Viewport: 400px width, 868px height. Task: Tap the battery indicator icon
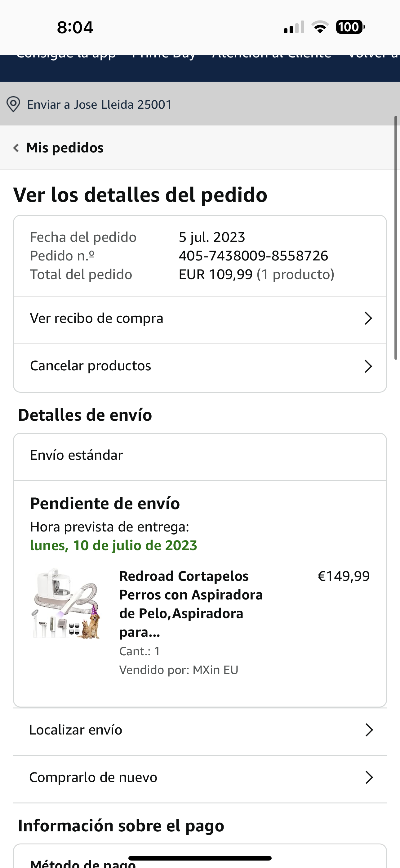[350, 27]
